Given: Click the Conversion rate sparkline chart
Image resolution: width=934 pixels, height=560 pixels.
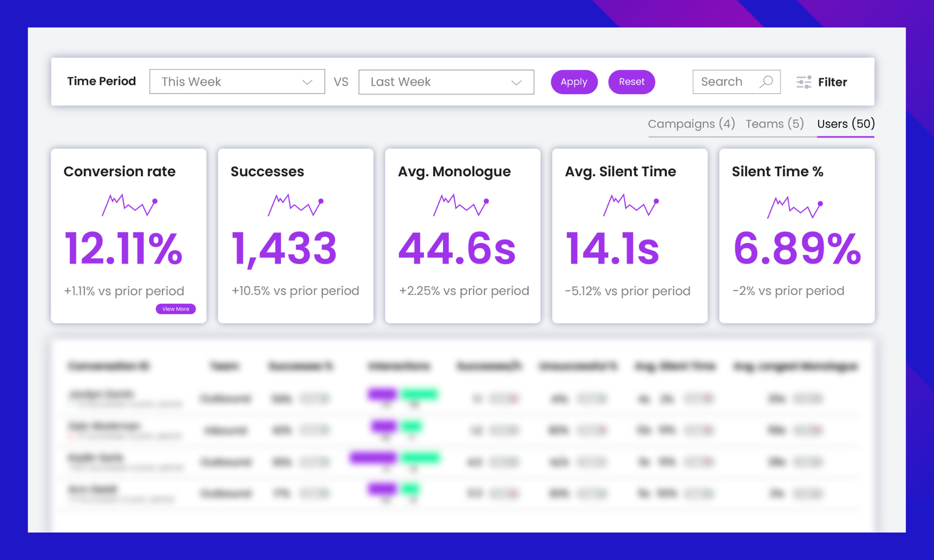Looking at the screenshot, I should [x=130, y=205].
